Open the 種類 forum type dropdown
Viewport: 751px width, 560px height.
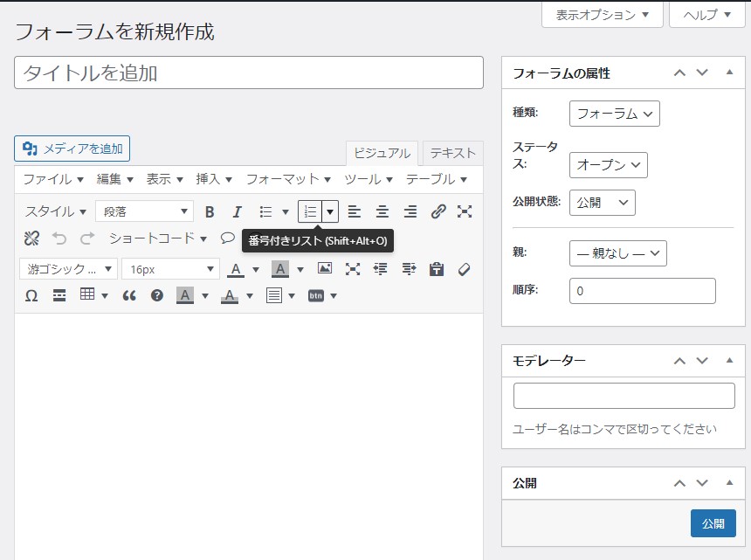click(614, 114)
